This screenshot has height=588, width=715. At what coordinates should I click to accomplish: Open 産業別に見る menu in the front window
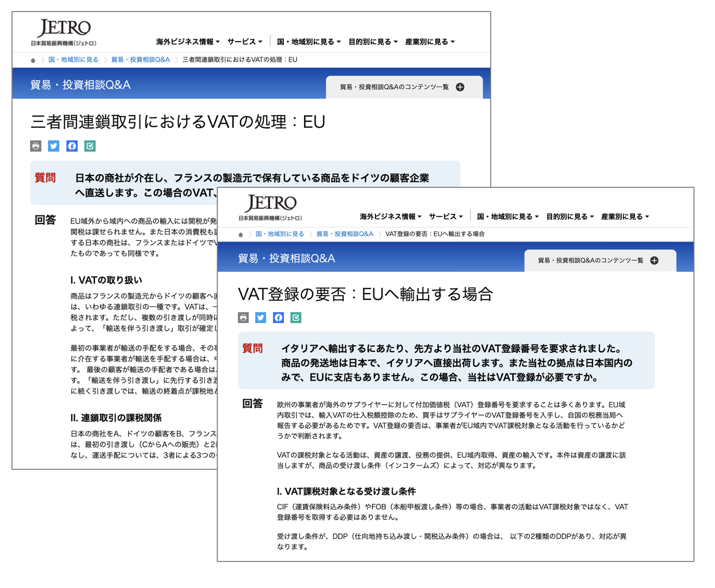[x=625, y=217]
